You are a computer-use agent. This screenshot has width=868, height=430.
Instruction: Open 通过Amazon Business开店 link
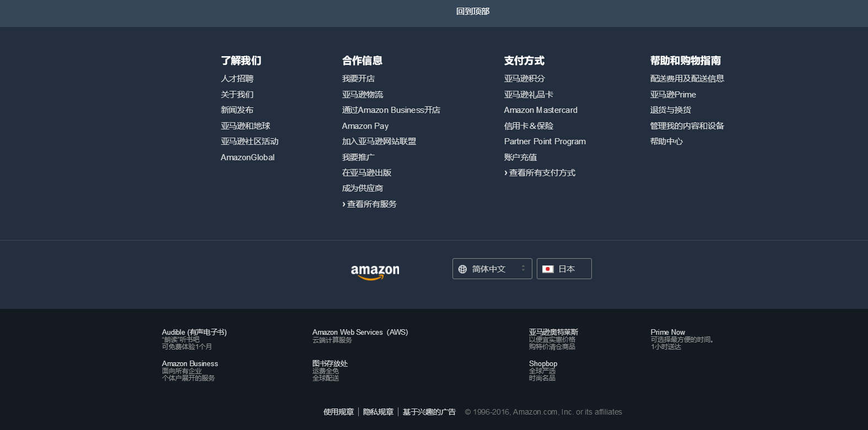point(391,110)
